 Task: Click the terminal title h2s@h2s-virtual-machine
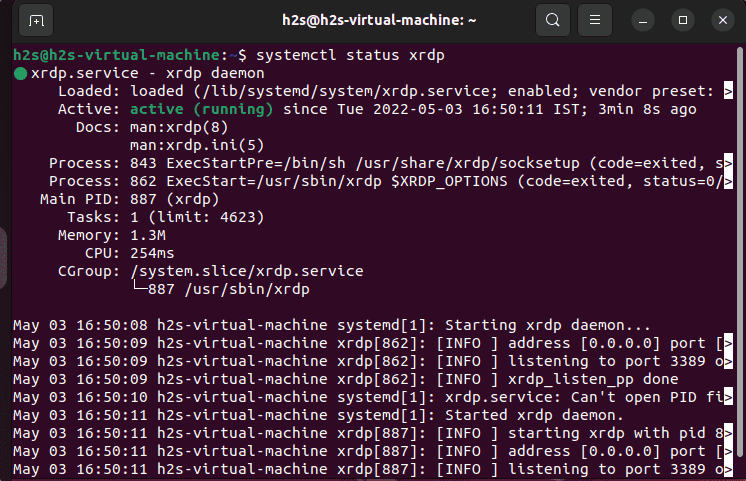tap(379, 20)
